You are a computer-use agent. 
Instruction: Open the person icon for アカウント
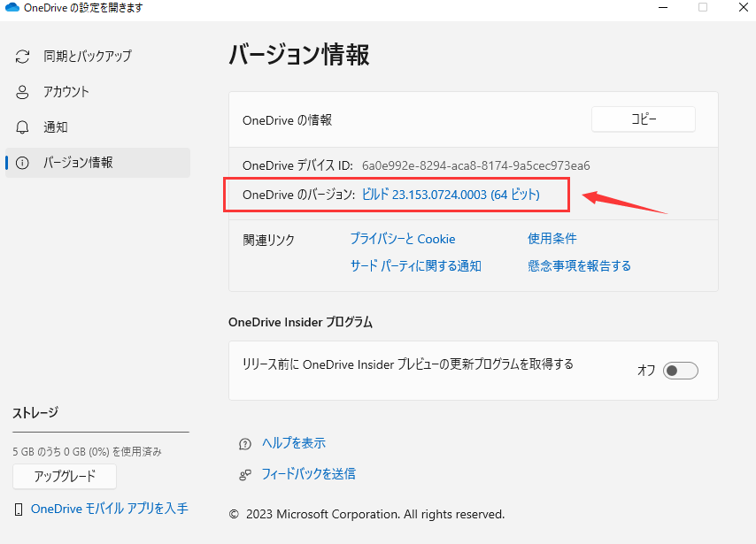coord(21,91)
